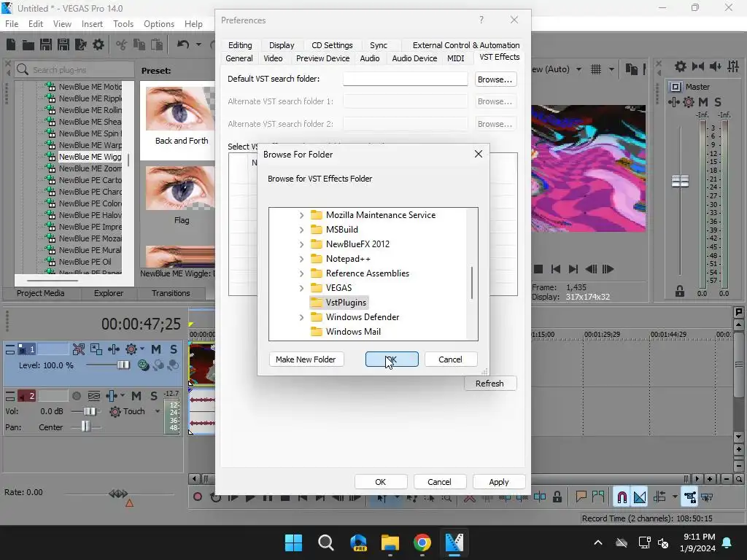747x560 pixels.
Task: Click the Refresh button
Action: (489, 384)
